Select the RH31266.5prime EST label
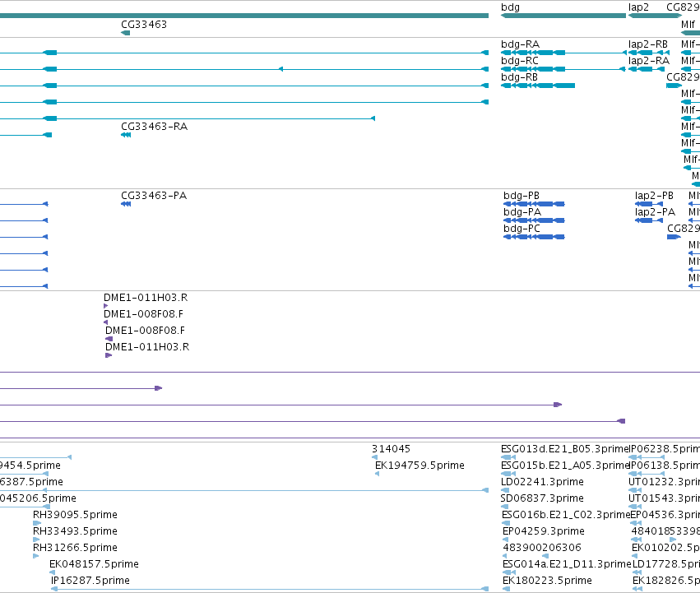The height and width of the screenshot is (593, 700). 75,548
